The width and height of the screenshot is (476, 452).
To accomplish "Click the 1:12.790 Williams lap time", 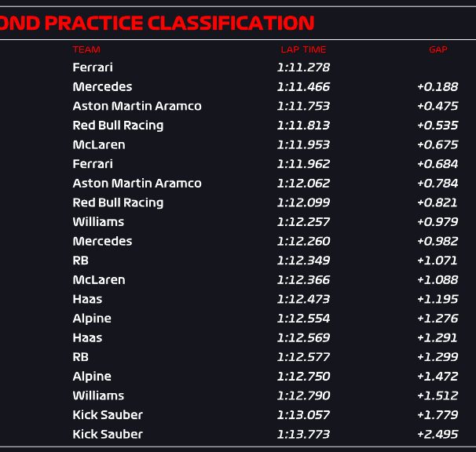I will (303, 395).
